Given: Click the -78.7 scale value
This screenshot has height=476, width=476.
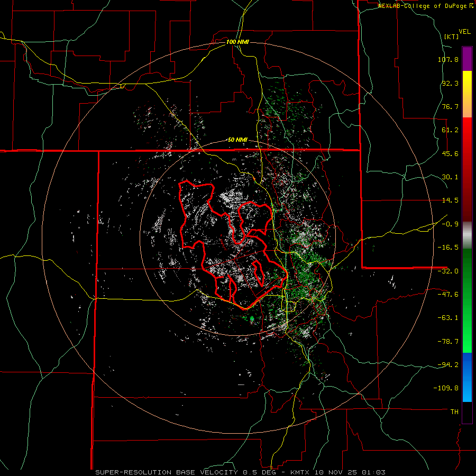Looking at the screenshot, I should (448, 342).
